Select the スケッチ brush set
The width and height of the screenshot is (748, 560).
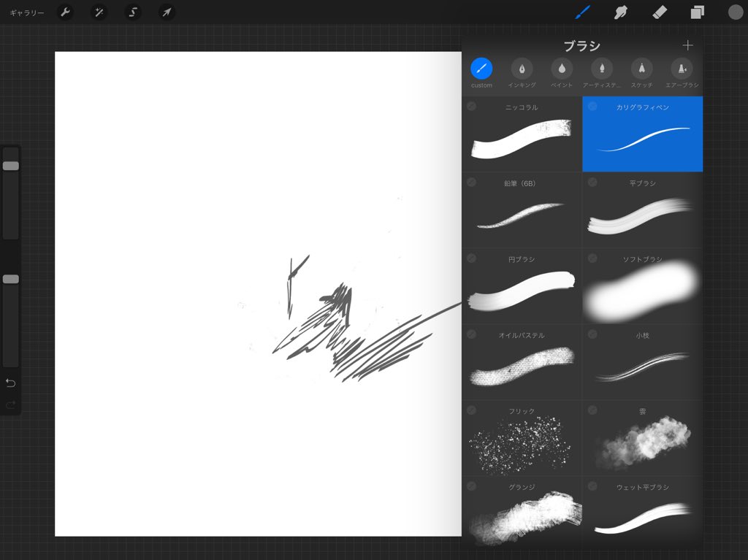[x=642, y=74]
